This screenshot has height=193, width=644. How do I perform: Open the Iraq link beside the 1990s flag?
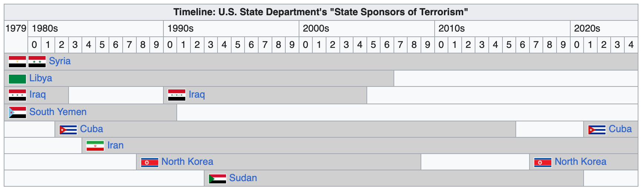197,95
